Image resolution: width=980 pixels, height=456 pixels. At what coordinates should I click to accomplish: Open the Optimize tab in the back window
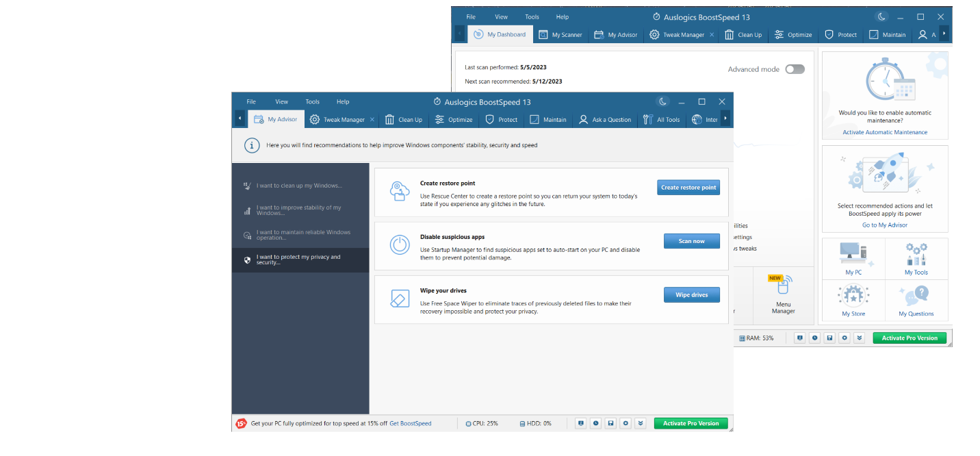tap(793, 34)
